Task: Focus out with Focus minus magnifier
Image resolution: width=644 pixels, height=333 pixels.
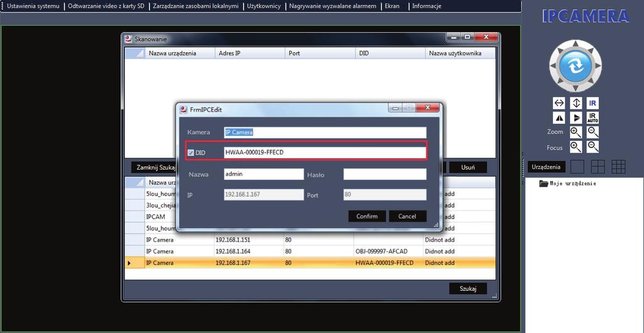Action: click(x=592, y=147)
